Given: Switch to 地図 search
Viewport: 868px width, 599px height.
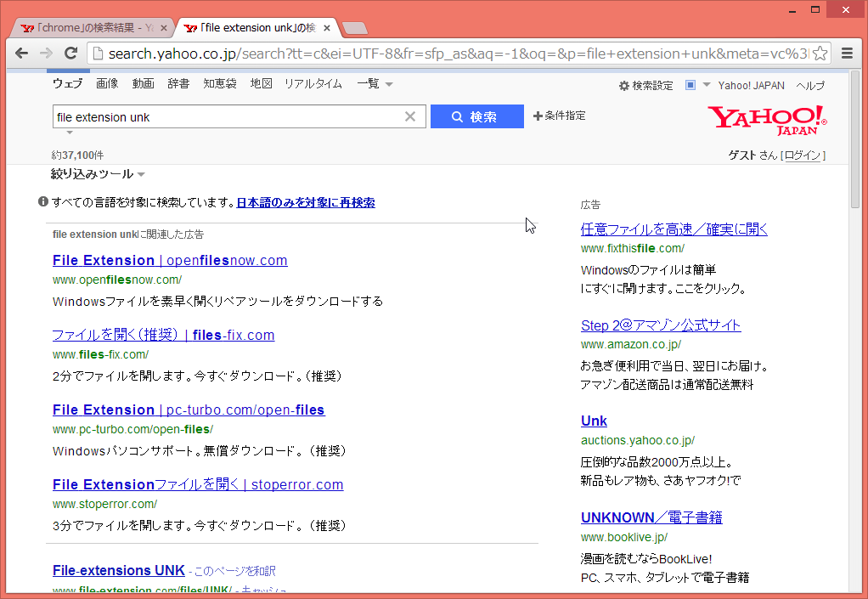Looking at the screenshot, I should [262, 83].
